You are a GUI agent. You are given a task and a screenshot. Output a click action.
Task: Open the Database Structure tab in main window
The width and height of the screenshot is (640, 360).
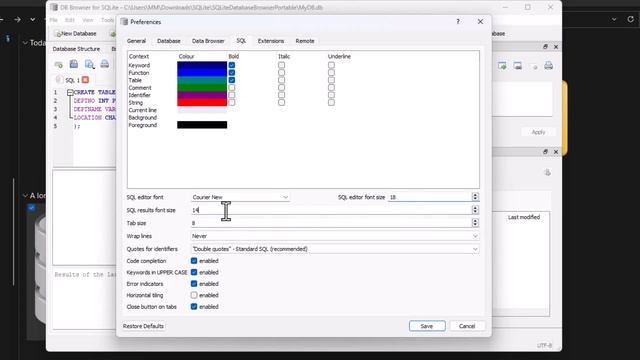[x=76, y=49]
